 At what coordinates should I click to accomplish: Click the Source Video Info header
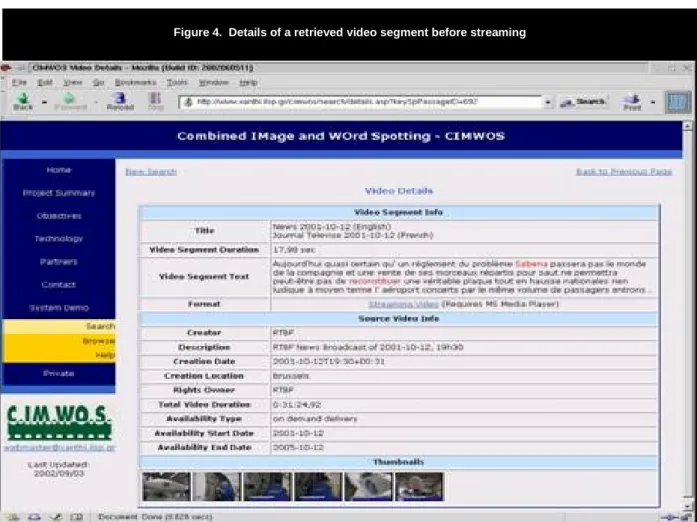point(399,319)
